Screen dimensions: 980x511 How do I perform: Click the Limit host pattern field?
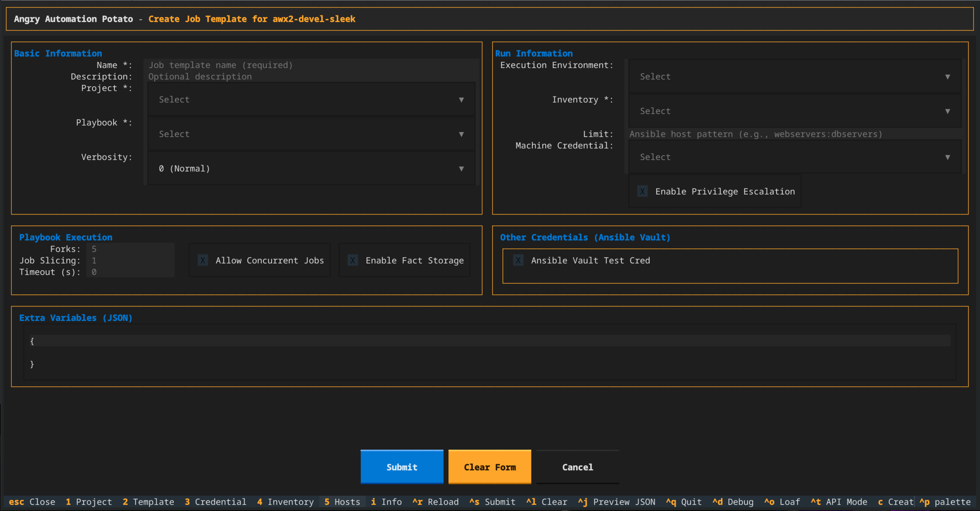click(795, 134)
